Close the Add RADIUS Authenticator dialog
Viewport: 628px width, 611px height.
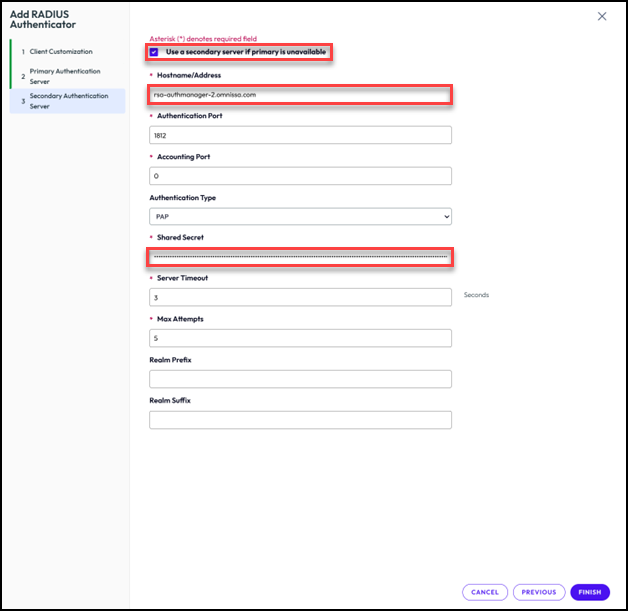point(601,17)
